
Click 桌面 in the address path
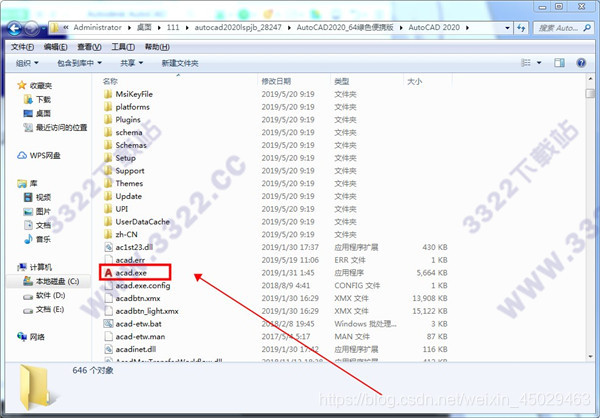point(144,28)
